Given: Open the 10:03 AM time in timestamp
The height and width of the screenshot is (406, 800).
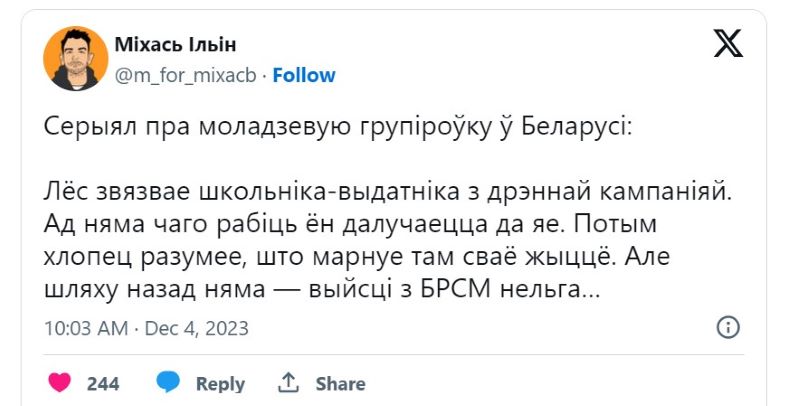Looking at the screenshot, I should pyautogui.click(x=86, y=328).
